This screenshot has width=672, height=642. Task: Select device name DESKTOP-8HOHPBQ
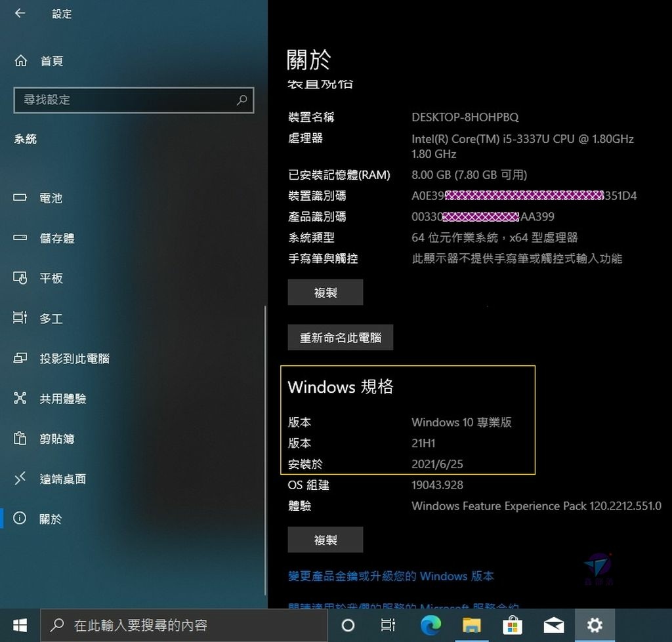coord(465,117)
